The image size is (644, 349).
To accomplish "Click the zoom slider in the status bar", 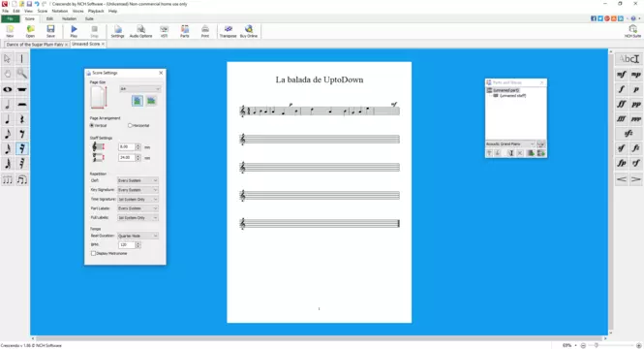I will click(x=611, y=346).
